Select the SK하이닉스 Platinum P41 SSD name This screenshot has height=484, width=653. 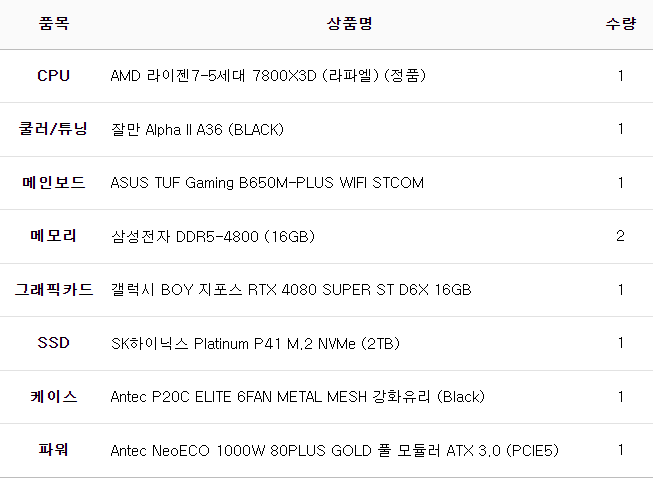pos(255,343)
